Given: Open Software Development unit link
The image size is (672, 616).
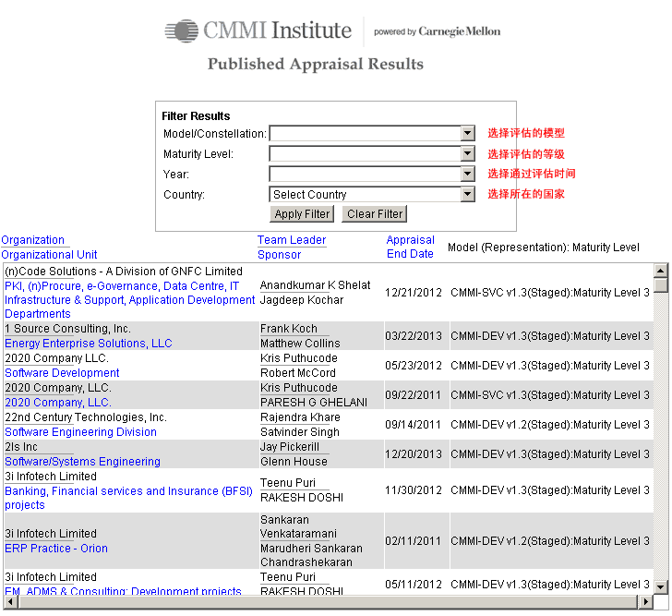Looking at the screenshot, I should (62, 373).
